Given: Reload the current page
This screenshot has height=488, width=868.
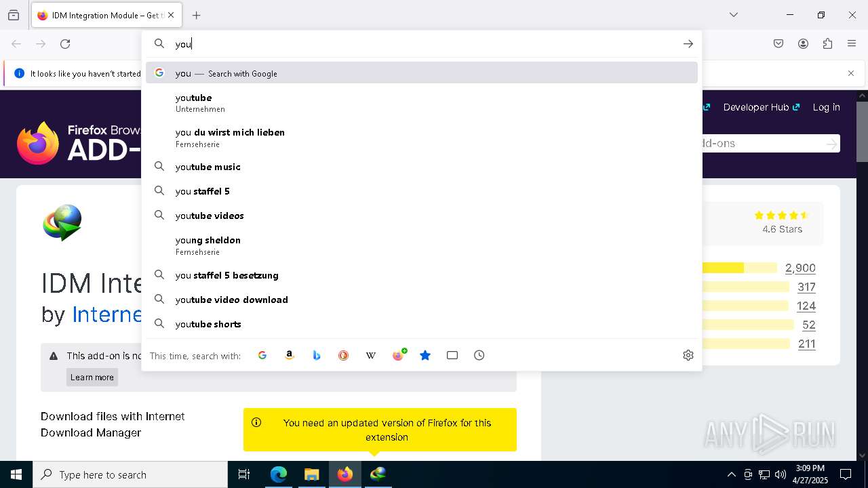Looking at the screenshot, I should 65,44.
